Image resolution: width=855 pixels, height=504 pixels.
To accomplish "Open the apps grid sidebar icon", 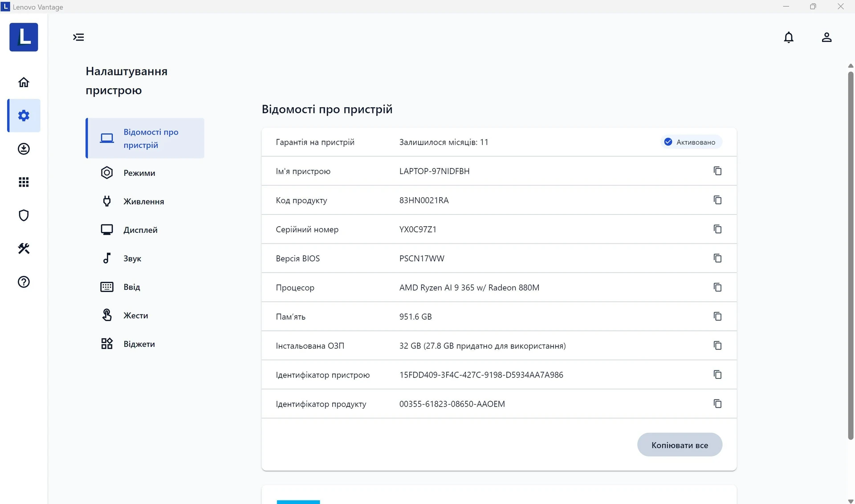I will (24, 182).
